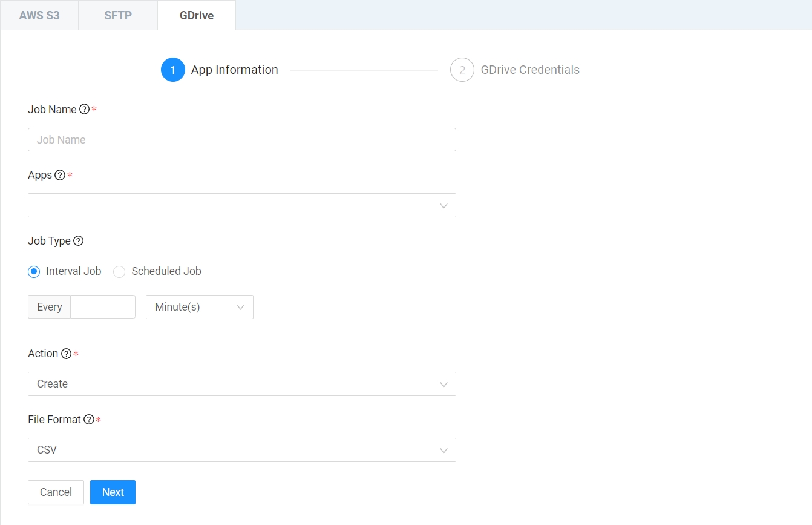Screen dimensions: 812x525
Task: Expand the File Format dropdown showing CSV
Action: pyautogui.click(x=241, y=451)
